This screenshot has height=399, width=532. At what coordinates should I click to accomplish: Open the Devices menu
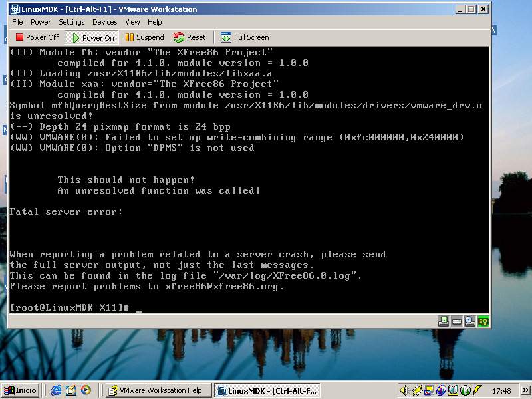coord(104,22)
